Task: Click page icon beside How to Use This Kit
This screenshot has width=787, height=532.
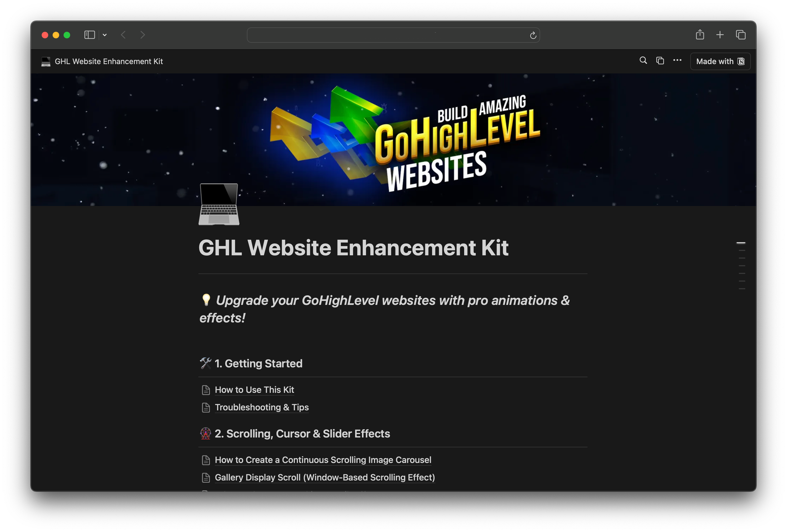Action: point(206,390)
